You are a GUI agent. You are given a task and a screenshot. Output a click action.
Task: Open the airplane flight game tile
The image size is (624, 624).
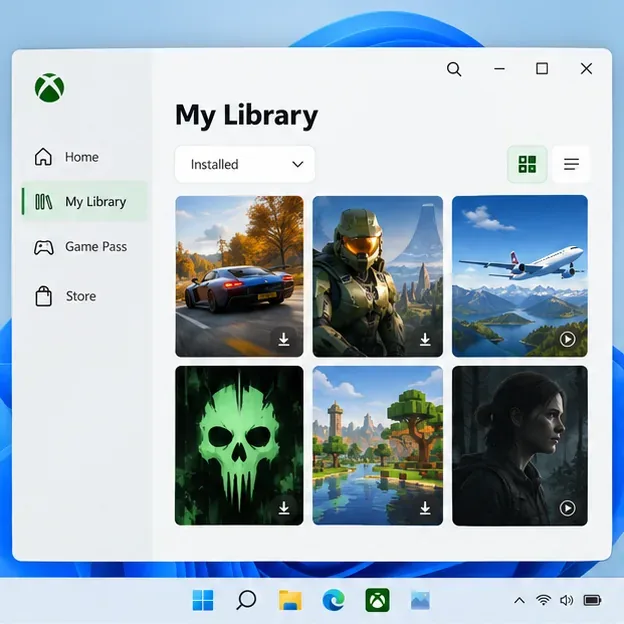click(x=520, y=276)
